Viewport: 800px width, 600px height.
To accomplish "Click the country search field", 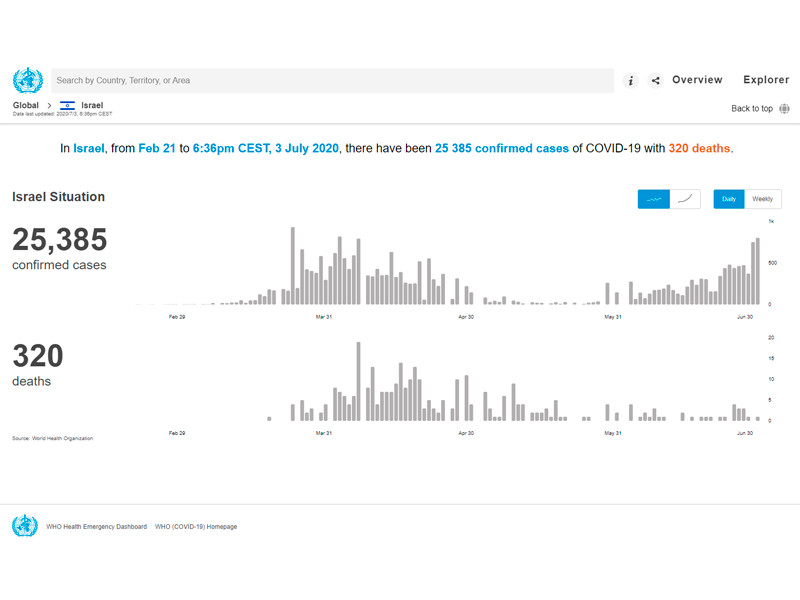I will [332, 80].
